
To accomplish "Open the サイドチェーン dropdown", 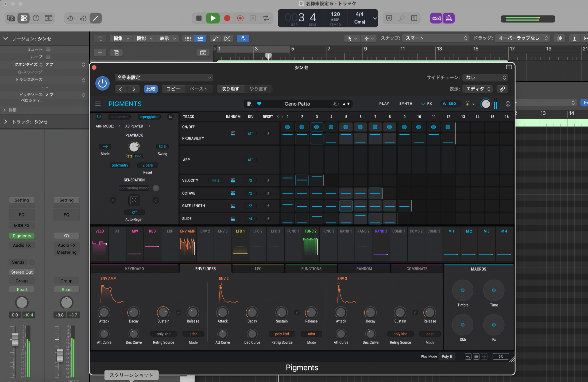I will (485, 78).
